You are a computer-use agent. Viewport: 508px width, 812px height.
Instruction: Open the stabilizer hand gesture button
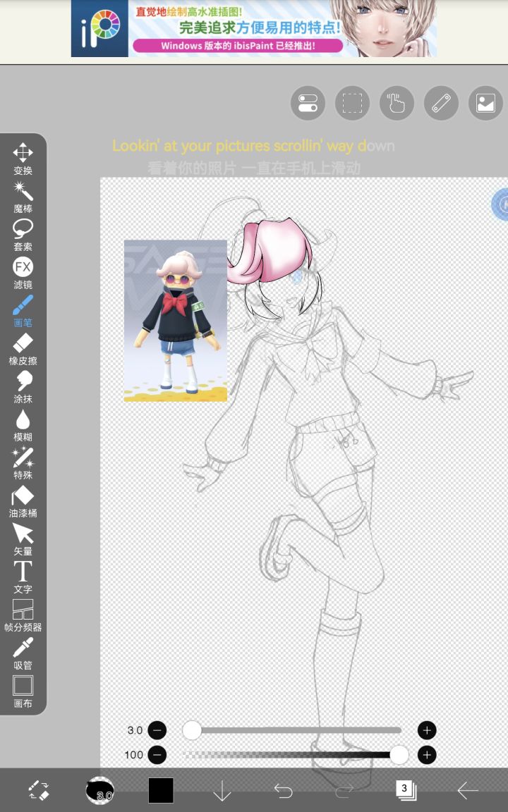[x=397, y=103]
